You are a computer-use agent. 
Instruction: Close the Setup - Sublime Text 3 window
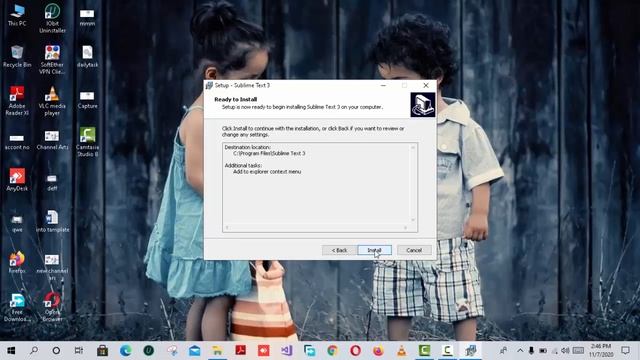tap(426, 85)
